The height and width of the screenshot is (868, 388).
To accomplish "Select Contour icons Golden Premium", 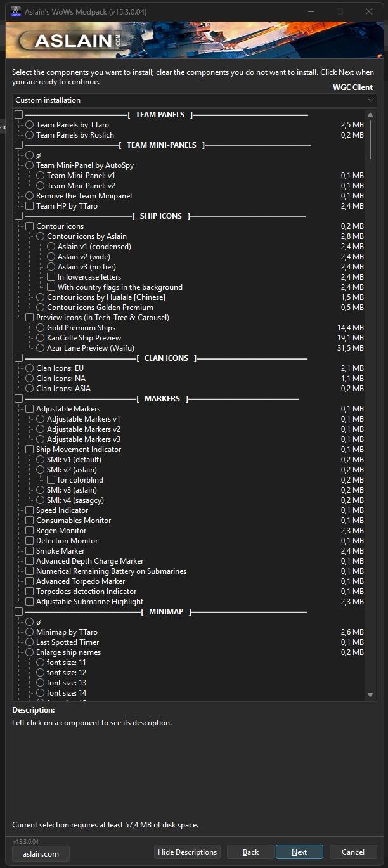I will click(x=40, y=308).
